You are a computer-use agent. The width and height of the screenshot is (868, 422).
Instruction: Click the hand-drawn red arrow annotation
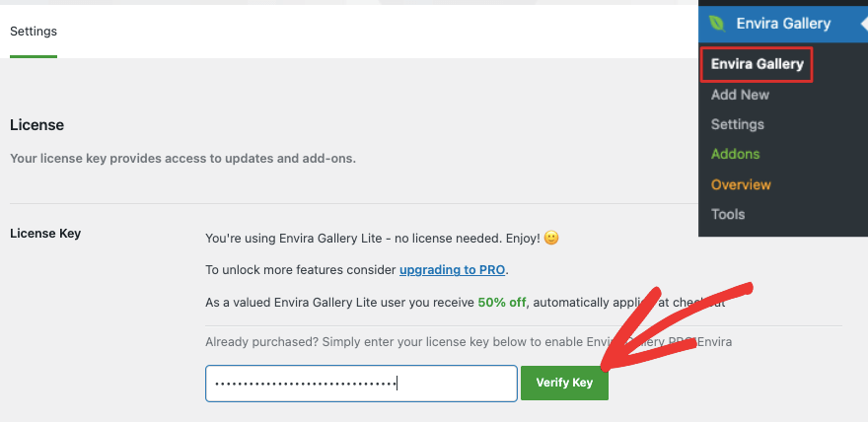pyautogui.click(x=677, y=327)
